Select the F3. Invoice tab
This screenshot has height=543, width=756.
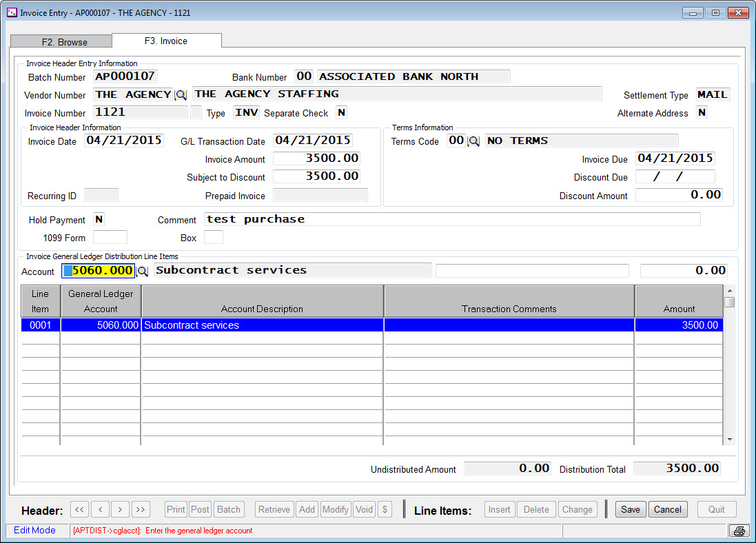click(x=166, y=41)
